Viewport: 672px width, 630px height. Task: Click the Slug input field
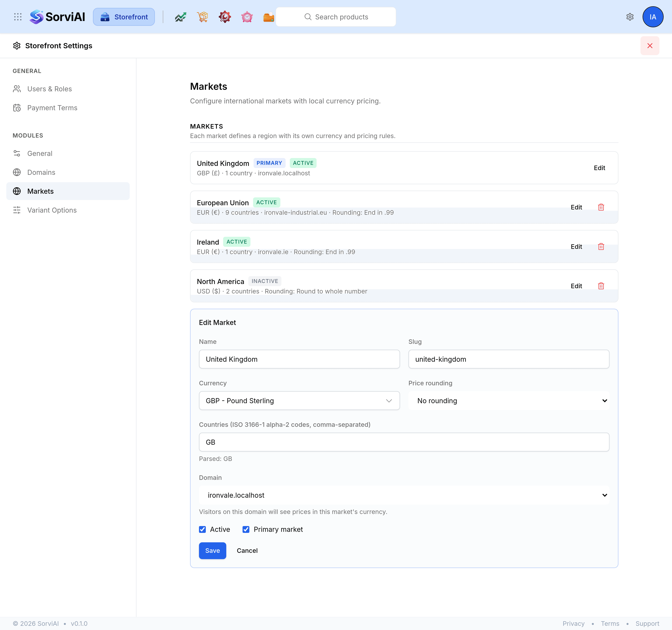pyautogui.click(x=509, y=359)
